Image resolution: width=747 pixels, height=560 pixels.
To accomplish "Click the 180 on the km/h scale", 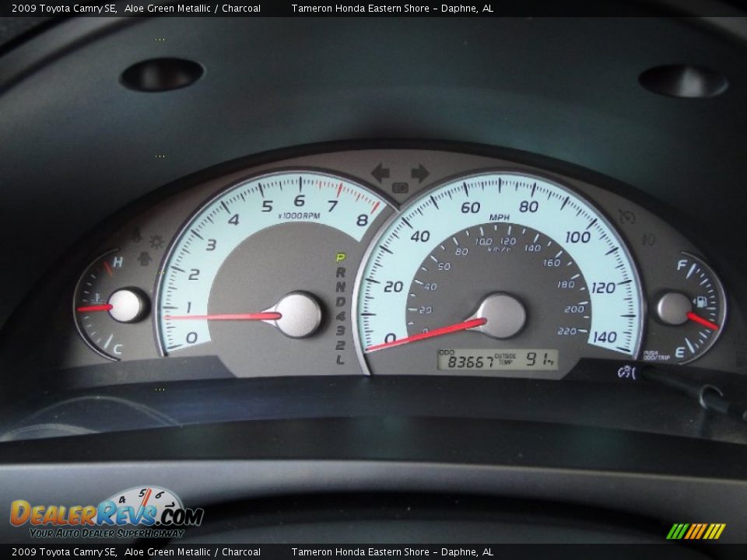I will [566, 285].
